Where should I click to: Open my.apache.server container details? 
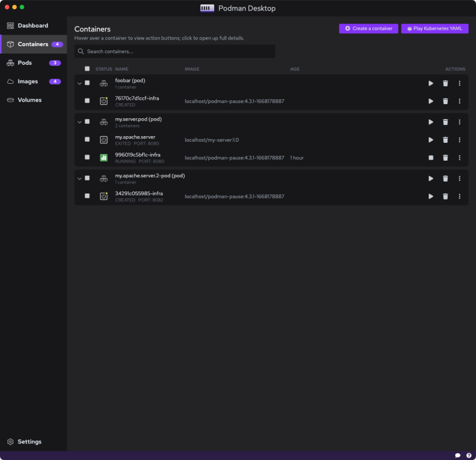click(135, 137)
